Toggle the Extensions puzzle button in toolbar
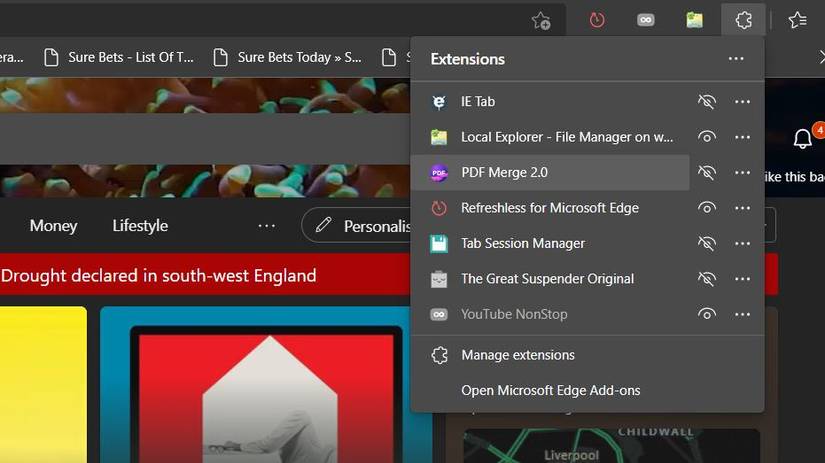Screen dimensions: 825x463 tap(743, 21)
